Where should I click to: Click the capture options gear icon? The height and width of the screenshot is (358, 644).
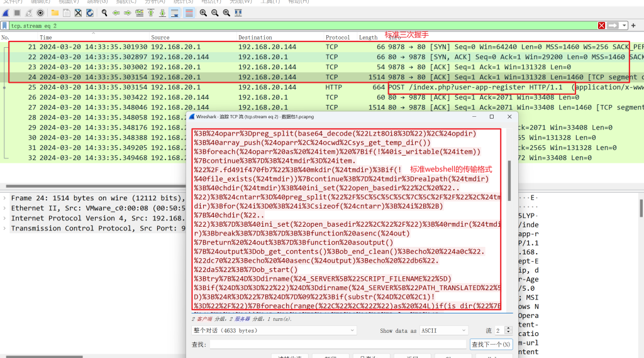41,13
